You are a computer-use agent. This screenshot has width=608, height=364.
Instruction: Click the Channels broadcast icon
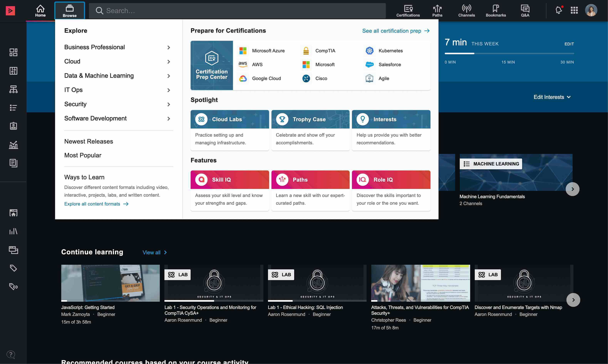click(x=466, y=11)
